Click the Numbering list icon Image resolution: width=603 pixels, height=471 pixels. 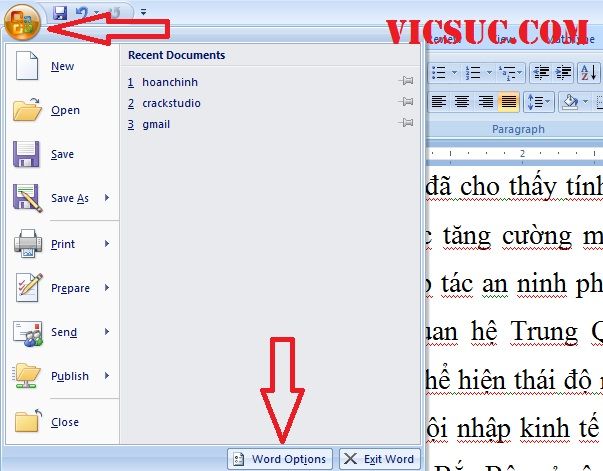473,72
